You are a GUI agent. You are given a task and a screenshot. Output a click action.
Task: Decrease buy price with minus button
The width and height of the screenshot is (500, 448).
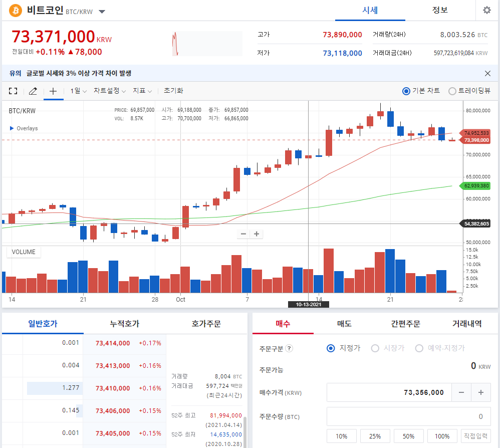(461, 392)
